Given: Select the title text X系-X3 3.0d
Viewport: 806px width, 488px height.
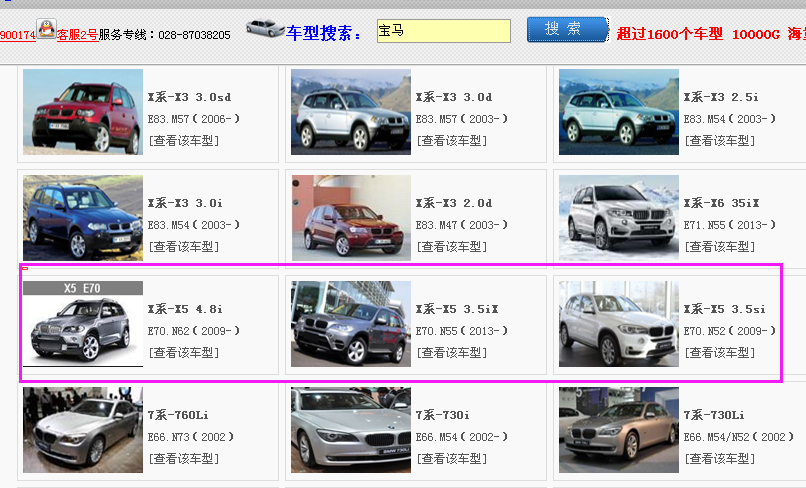Looking at the screenshot, I should click(454, 97).
